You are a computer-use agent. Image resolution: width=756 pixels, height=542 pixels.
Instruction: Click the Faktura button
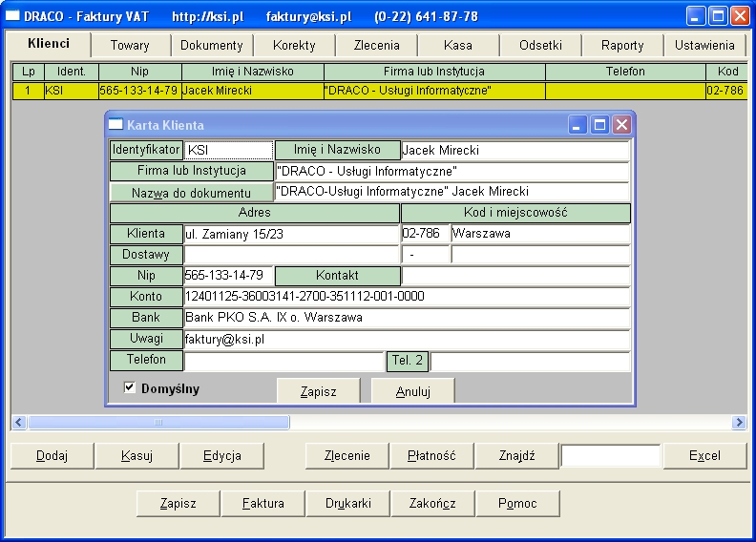(x=262, y=504)
